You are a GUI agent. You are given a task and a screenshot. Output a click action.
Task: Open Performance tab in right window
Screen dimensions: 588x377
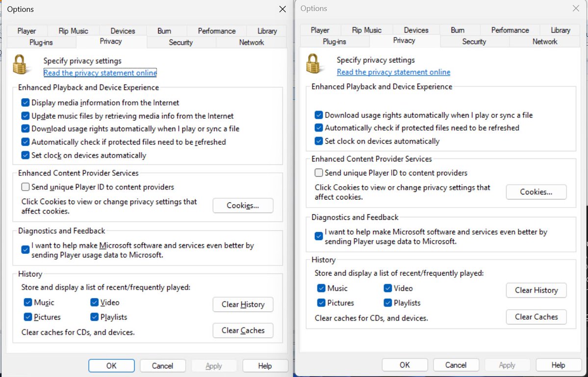pyautogui.click(x=510, y=30)
